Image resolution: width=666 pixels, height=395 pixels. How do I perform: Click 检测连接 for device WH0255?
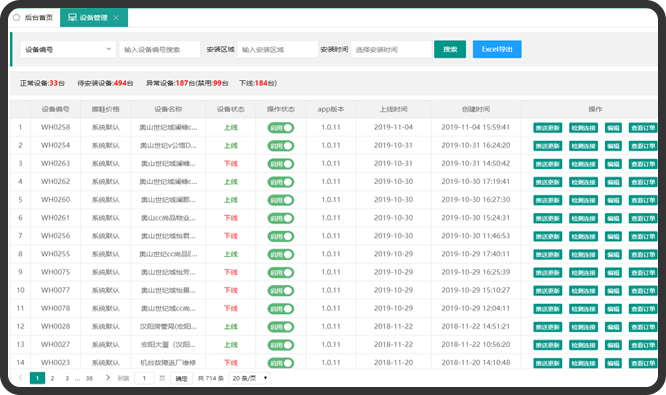[583, 254]
